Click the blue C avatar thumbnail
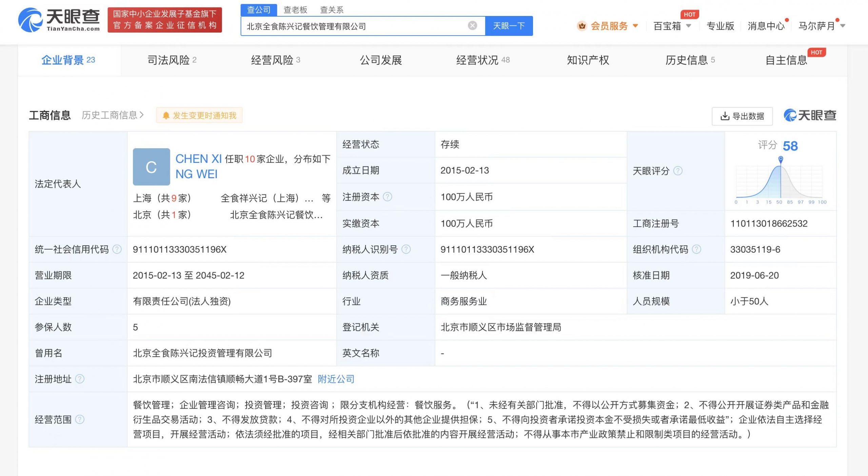868x476 pixels. 151,167
